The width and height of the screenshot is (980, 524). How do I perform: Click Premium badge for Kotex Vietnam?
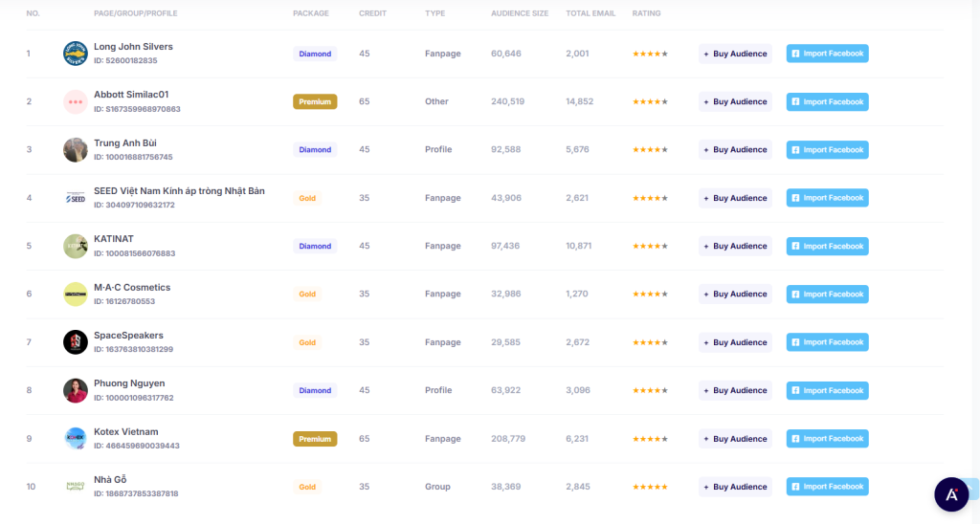[315, 439]
